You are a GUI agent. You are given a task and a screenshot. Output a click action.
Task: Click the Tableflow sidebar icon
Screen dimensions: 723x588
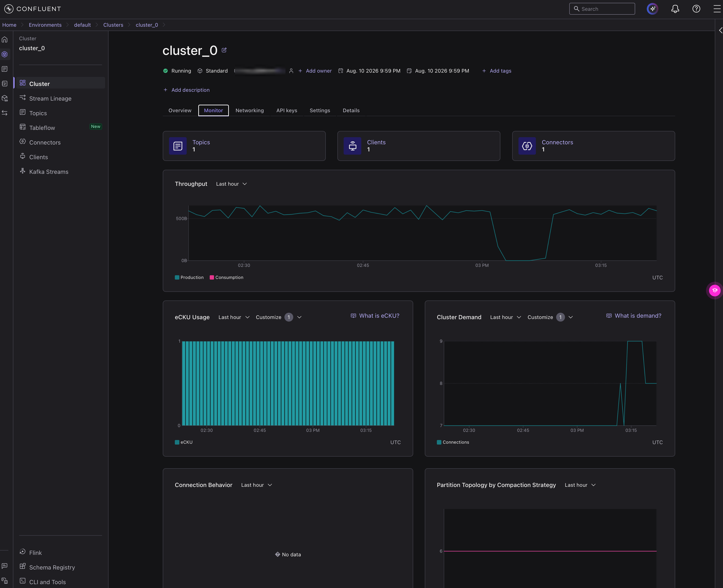[x=23, y=127]
